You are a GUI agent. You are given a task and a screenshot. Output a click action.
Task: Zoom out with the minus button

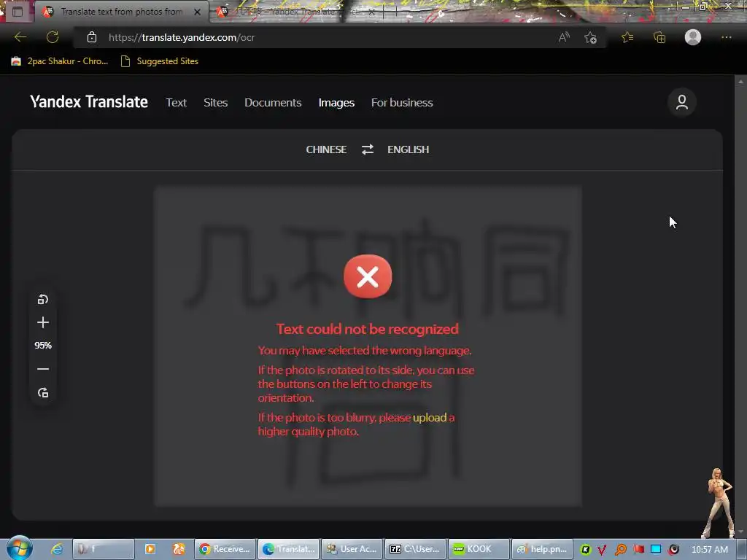pos(43,368)
